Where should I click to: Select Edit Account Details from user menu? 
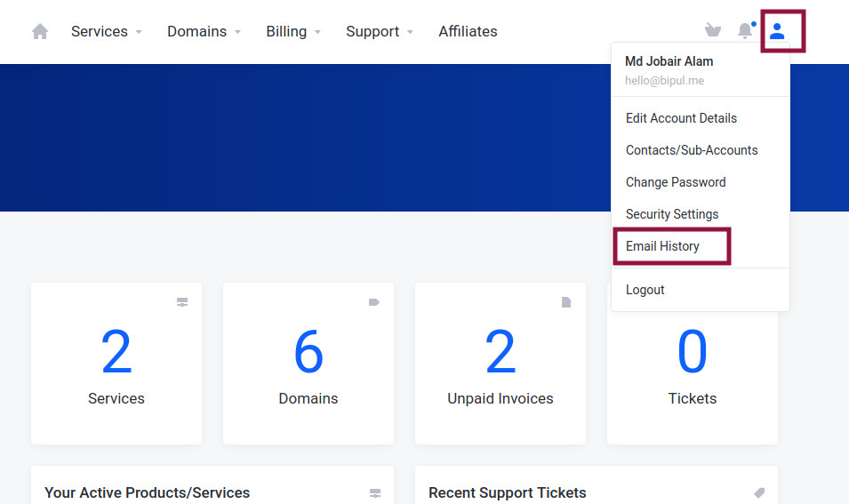coord(681,118)
